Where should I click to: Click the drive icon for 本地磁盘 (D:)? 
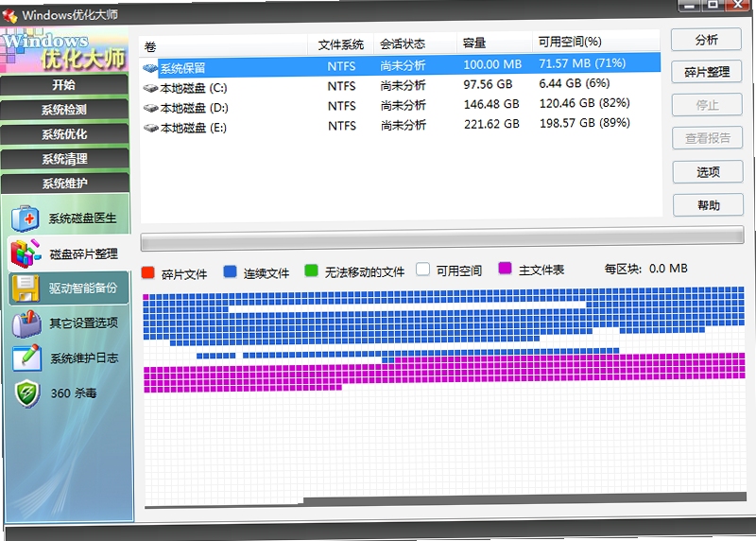[x=151, y=108]
